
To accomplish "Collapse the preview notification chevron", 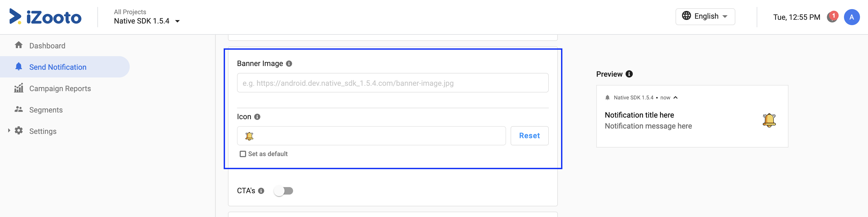I will [675, 98].
